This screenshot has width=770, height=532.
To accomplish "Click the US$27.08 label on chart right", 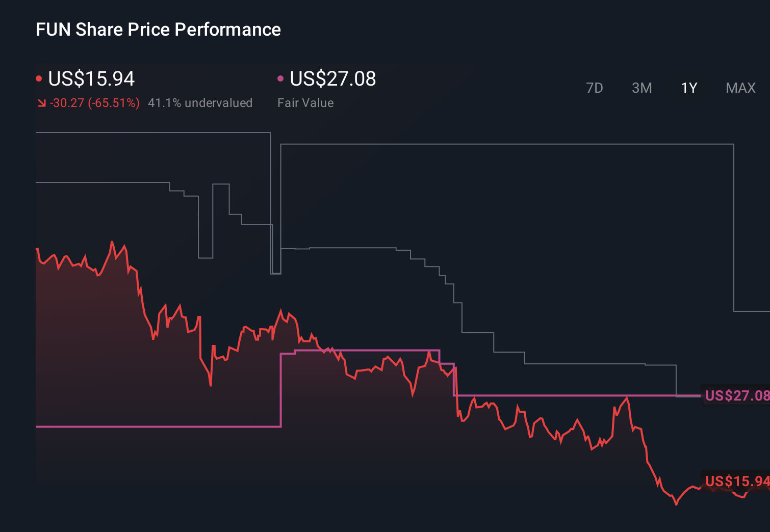I will tap(736, 395).
